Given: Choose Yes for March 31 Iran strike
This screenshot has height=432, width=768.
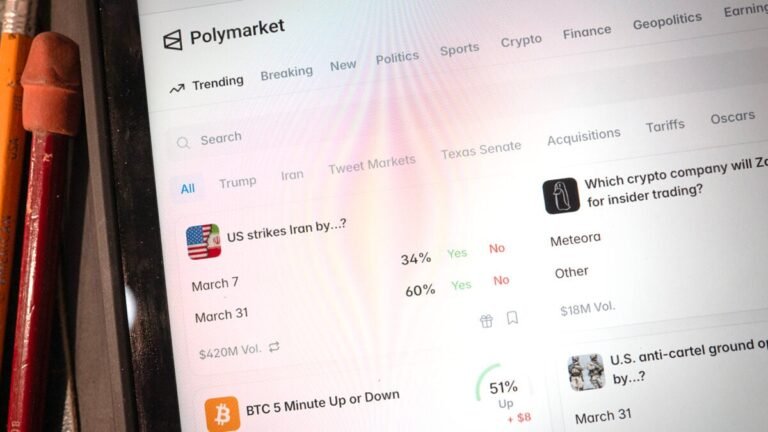Looking at the screenshot, I should tap(461, 285).
